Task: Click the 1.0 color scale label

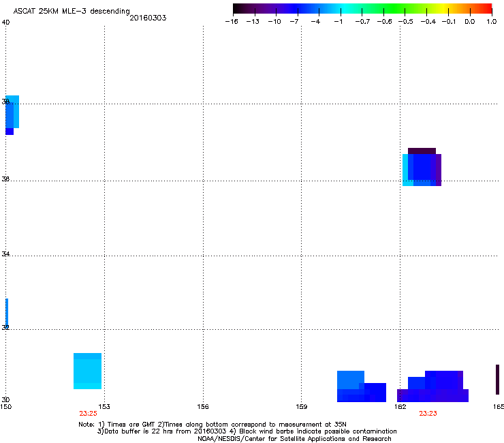Action: point(492,22)
